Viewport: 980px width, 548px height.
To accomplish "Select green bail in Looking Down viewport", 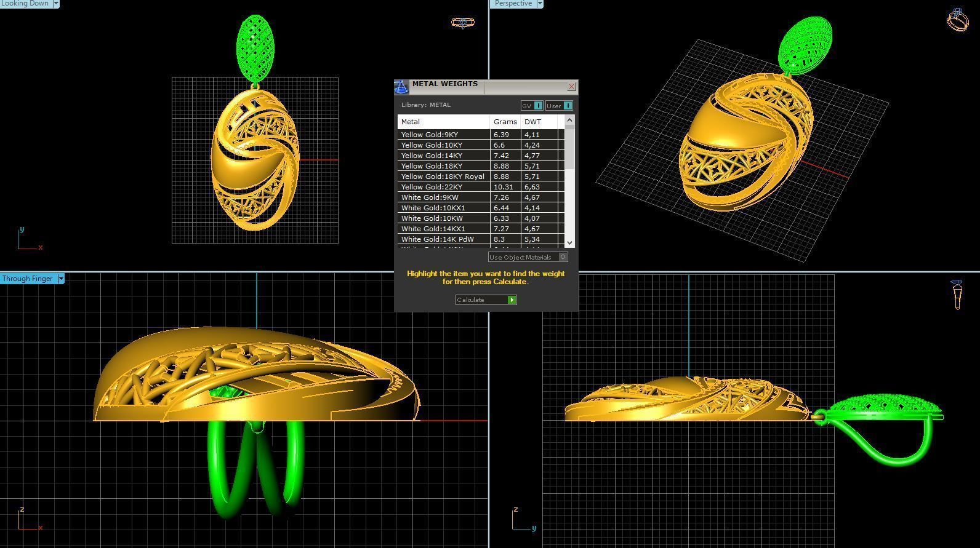I will tap(255, 48).
